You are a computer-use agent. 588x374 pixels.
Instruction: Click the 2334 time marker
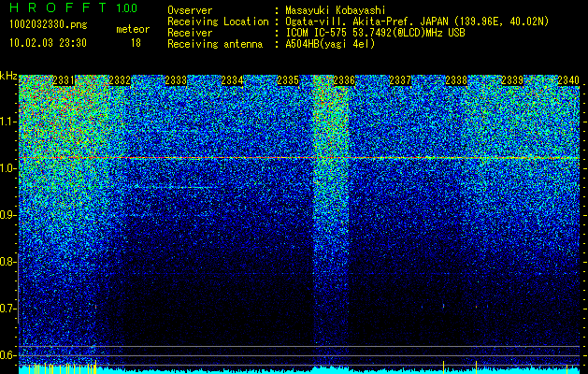232,80
